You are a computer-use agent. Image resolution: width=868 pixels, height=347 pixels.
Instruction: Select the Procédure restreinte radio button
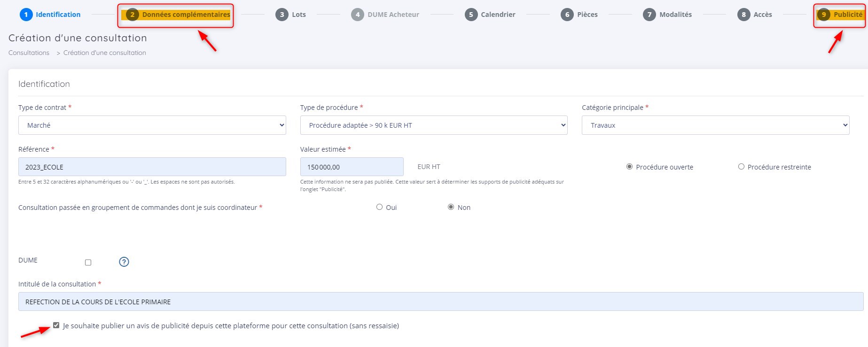[741, 167]
